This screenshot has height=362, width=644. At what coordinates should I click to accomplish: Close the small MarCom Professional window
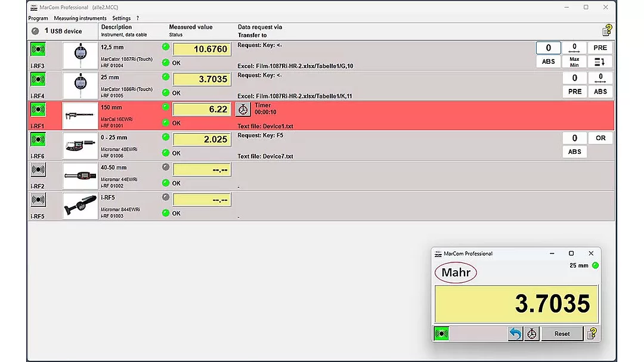[x=591, y=253]
